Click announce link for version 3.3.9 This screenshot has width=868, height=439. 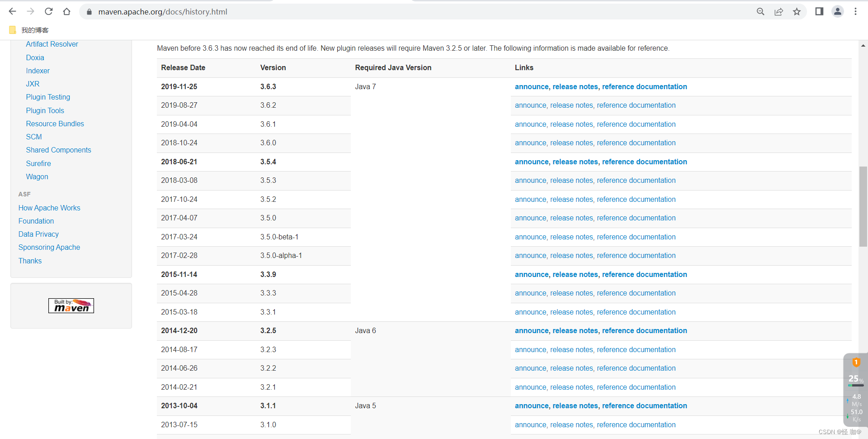532,274
